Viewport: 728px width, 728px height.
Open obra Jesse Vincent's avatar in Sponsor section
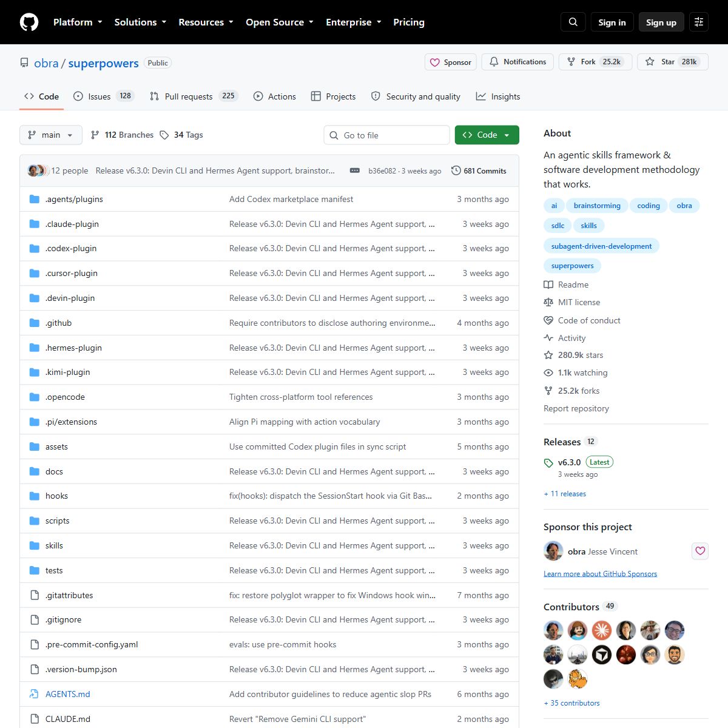[553, 551]
